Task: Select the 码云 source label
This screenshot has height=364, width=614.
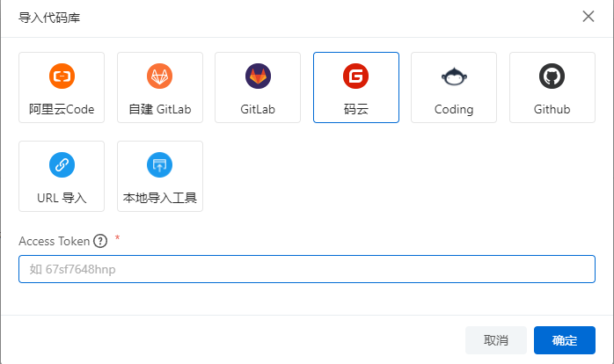Action: [x=356, y=109]
